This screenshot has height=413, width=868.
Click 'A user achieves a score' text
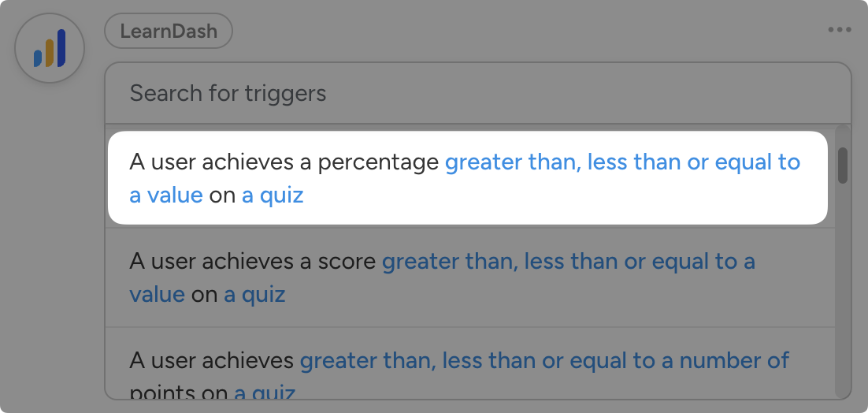(x=252, y=262)
